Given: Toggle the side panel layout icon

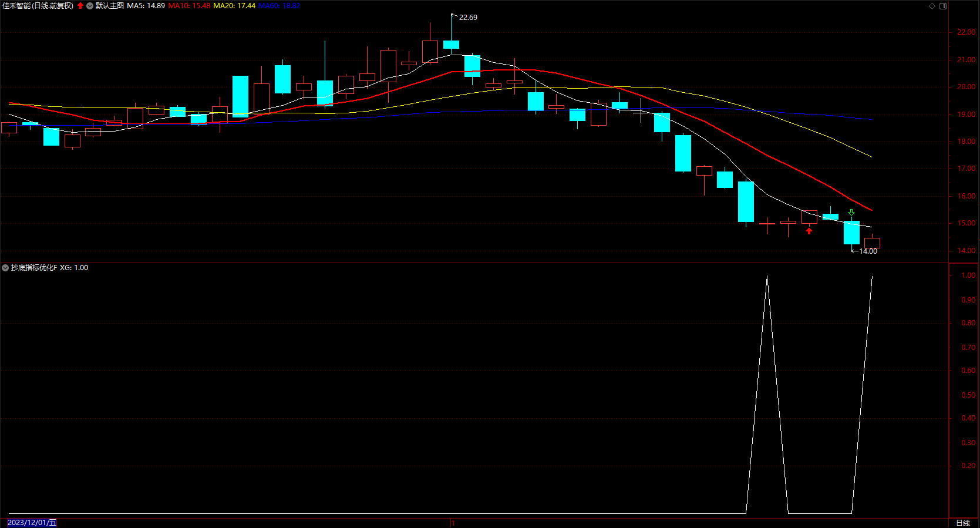Looking at the screenshot, I should coord(943,6).
